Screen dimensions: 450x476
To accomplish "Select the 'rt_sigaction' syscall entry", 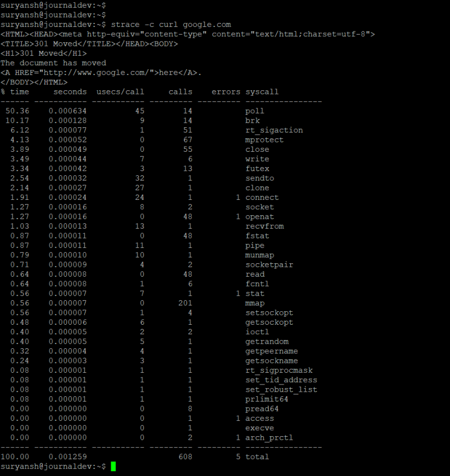I will coord(274,130).
